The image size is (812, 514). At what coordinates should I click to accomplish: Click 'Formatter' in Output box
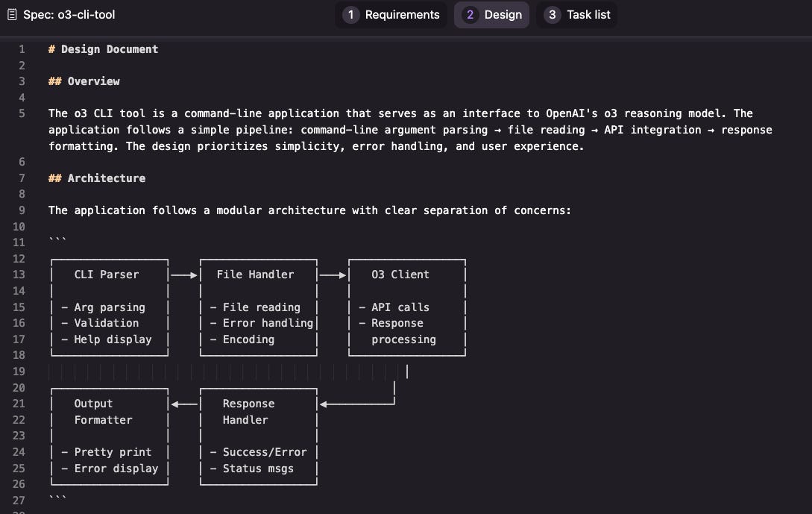click(103, 420)
